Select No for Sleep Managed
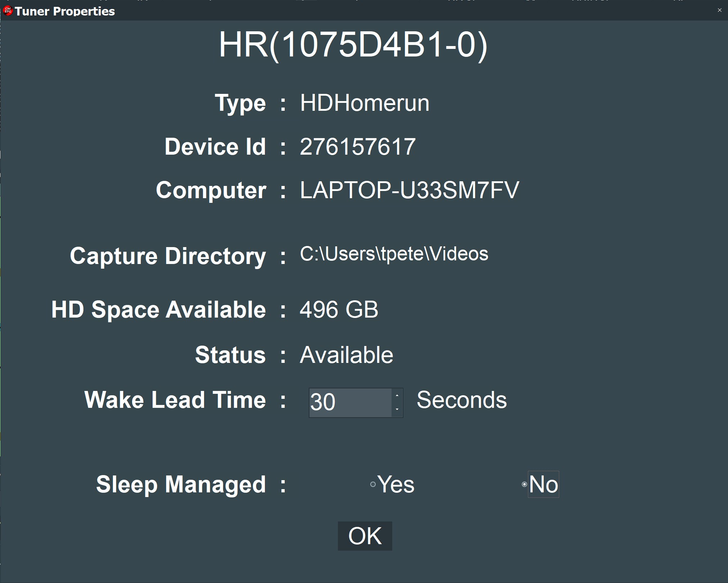Screen dimensions: 728x583 [525, 484]
